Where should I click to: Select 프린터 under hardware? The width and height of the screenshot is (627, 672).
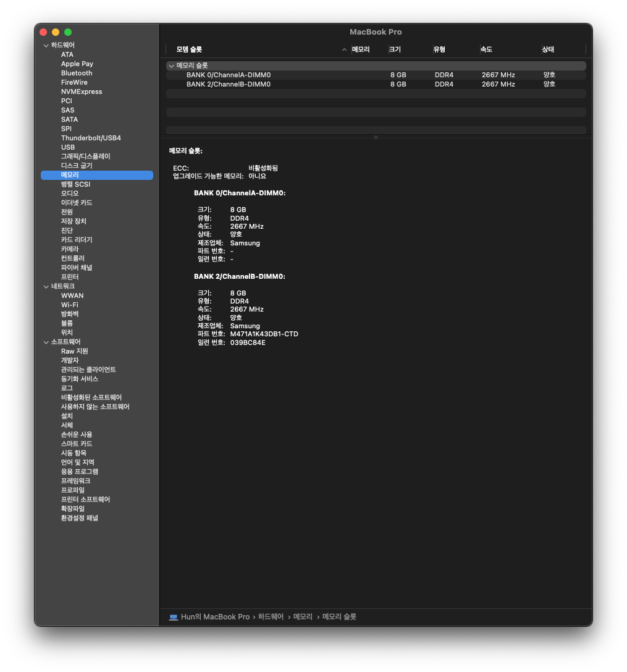(x=70, y=277)
